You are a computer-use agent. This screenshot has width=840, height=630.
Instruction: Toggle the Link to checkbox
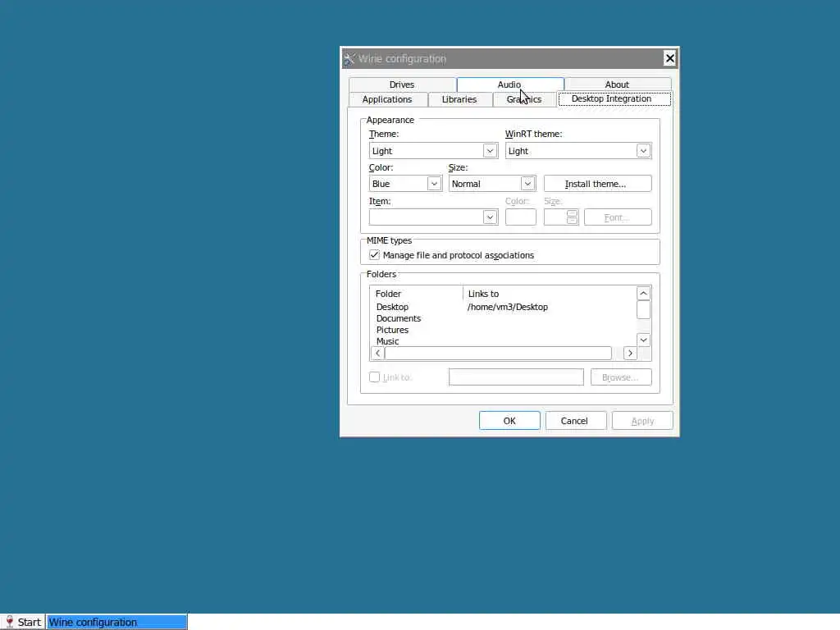(374, 377)
